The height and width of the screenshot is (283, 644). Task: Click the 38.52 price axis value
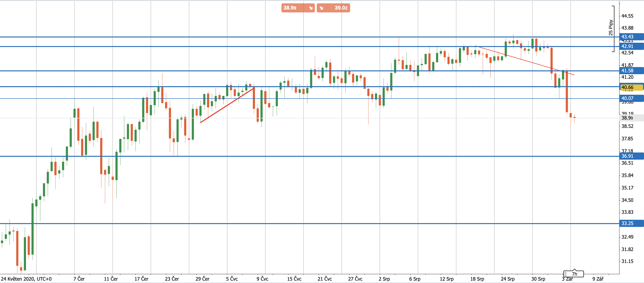[x=627, y=126]
